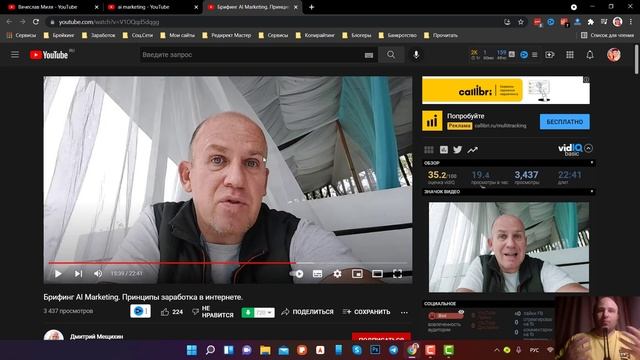Image resolution: width=640 pixels, height=360 pixels.
Task: Open Telegram from the taskbar
Action: (x=393, y=350)
